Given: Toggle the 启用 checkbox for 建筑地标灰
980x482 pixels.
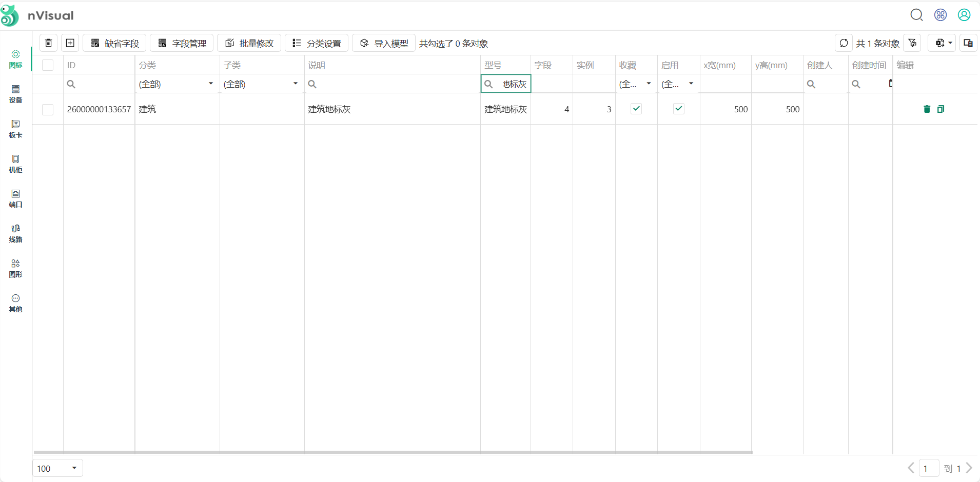Looking at the screenshot, I should [x=679, y=109].
